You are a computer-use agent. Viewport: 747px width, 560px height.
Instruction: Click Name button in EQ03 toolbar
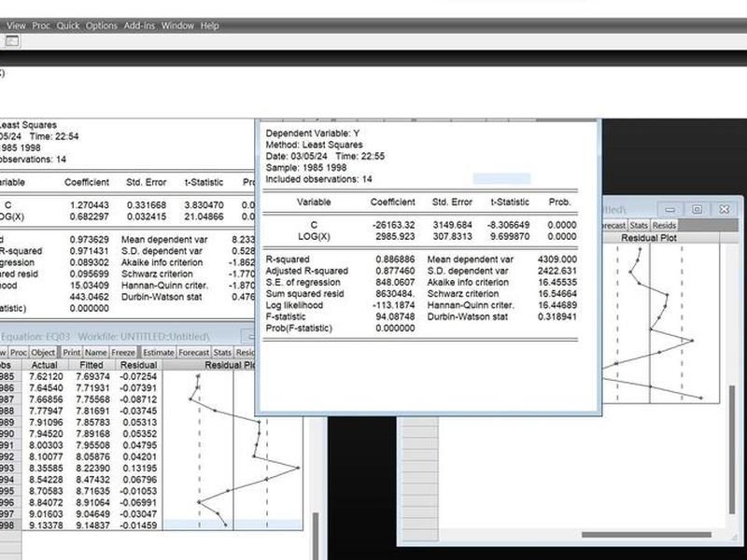96,353
